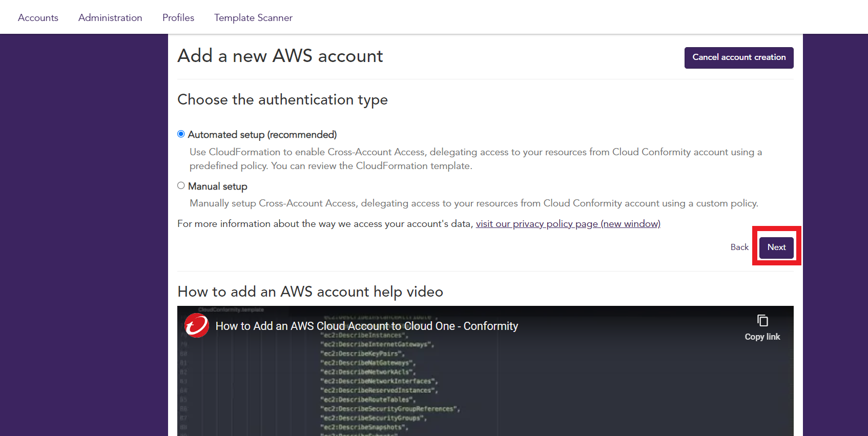Copy the video link icon
The width and height of the screenshot is (868, 436).
762,321
